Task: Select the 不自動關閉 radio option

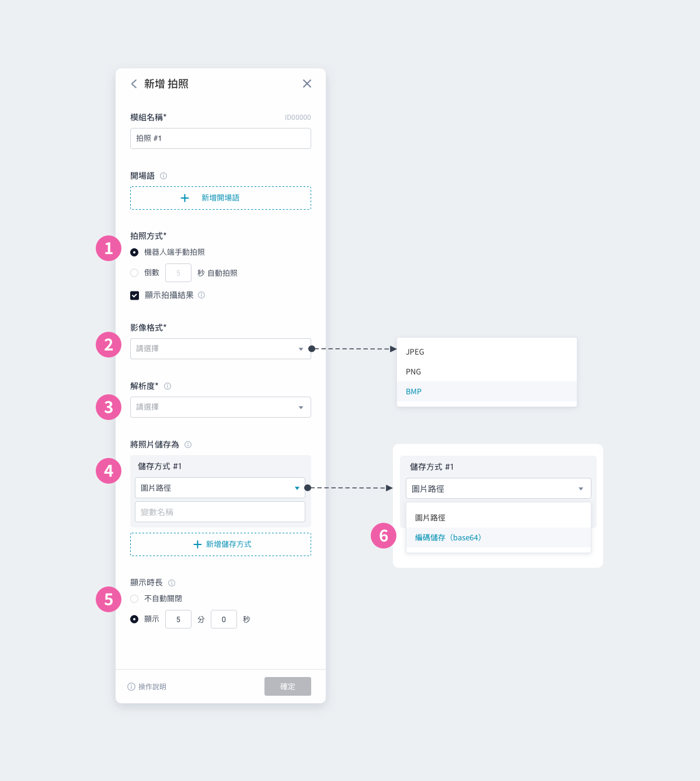Action: (134, 599)
